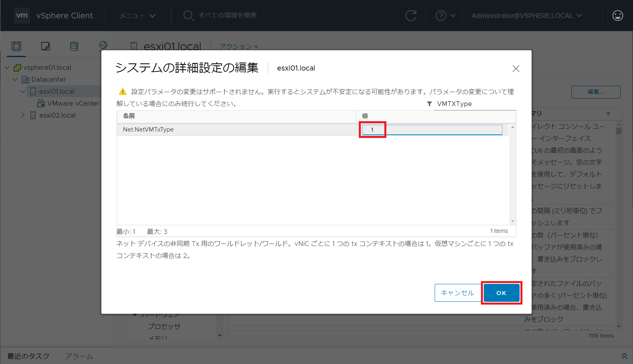Focus the すべての環境を検索 search field

coord(227,15)
